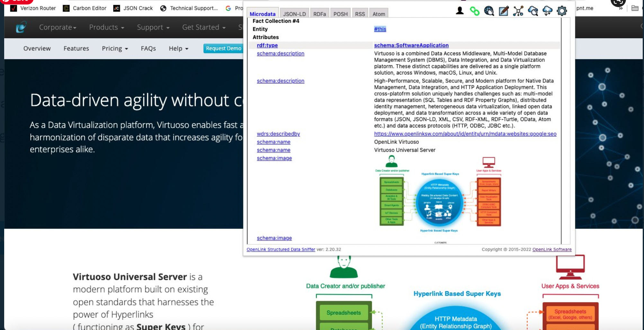This screenshot has height=330, width=644.
Task: Switch to the RSS tab
Action: (x=360, y=14)
